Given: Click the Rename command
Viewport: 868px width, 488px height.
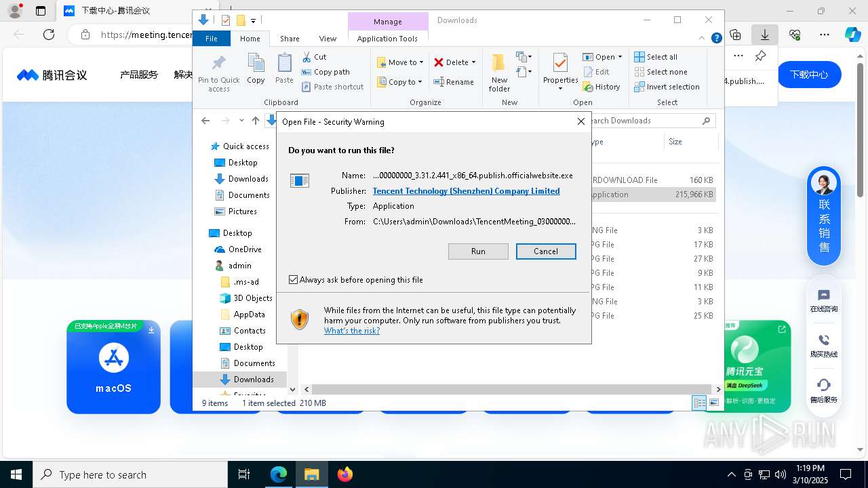Looking at the screenshot, I should [454, 82].
